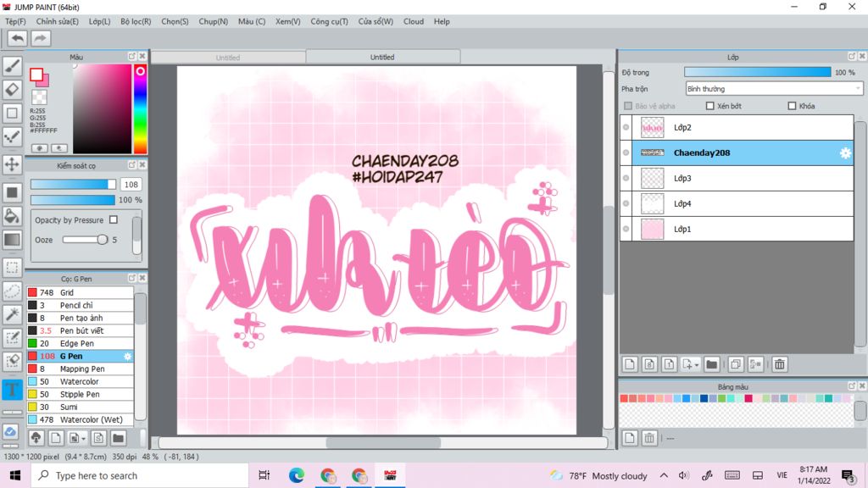Select the Brush tool in the toolbar

click(x=12, y=66)
